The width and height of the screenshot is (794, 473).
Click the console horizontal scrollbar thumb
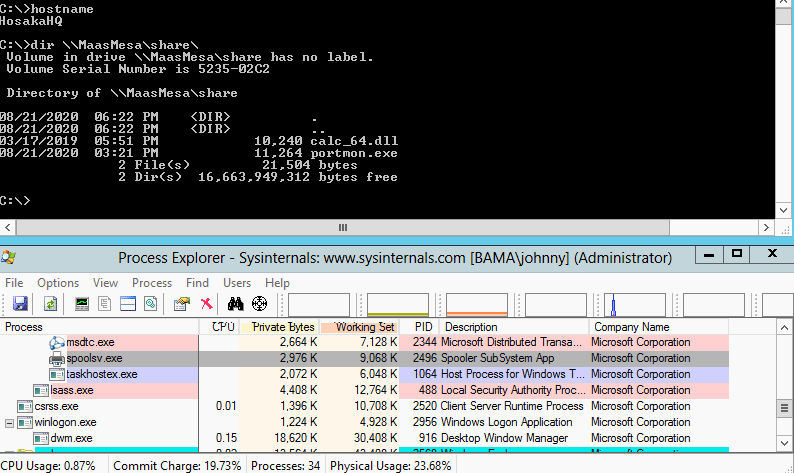pyautogui.click(x=343, y=228)
